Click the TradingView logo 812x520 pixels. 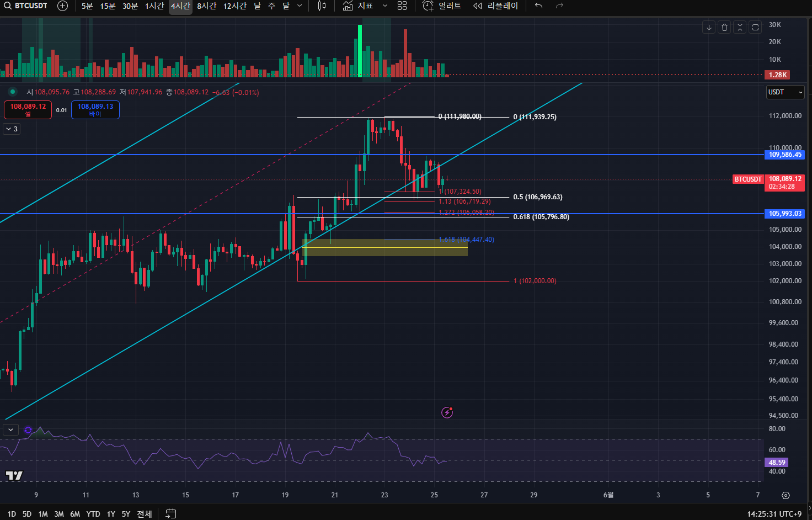coord(14,475)
